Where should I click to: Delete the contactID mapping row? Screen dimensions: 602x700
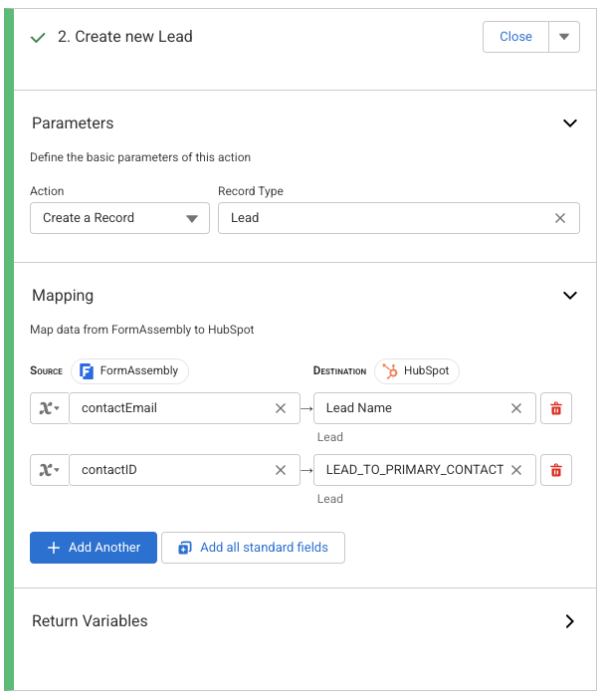click(x=556, y=470)
